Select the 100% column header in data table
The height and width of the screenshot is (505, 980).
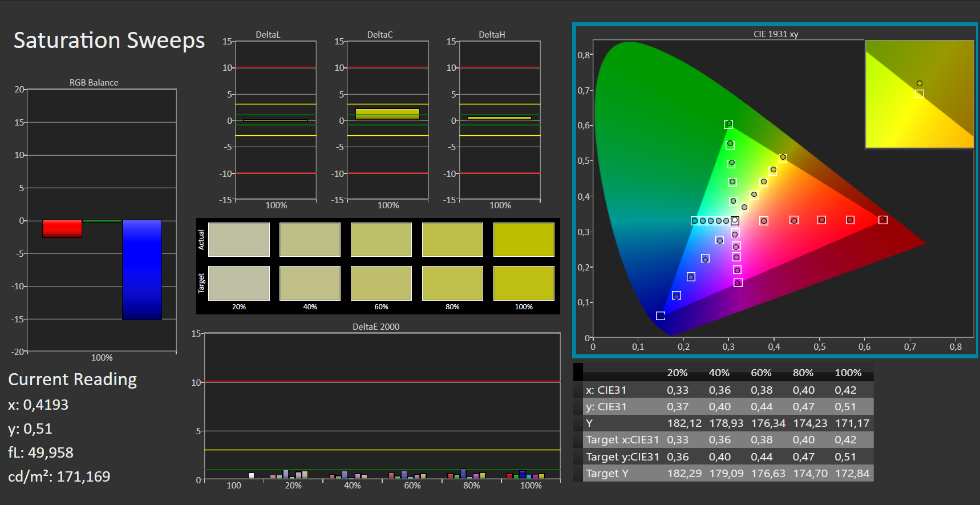point(848,373)
